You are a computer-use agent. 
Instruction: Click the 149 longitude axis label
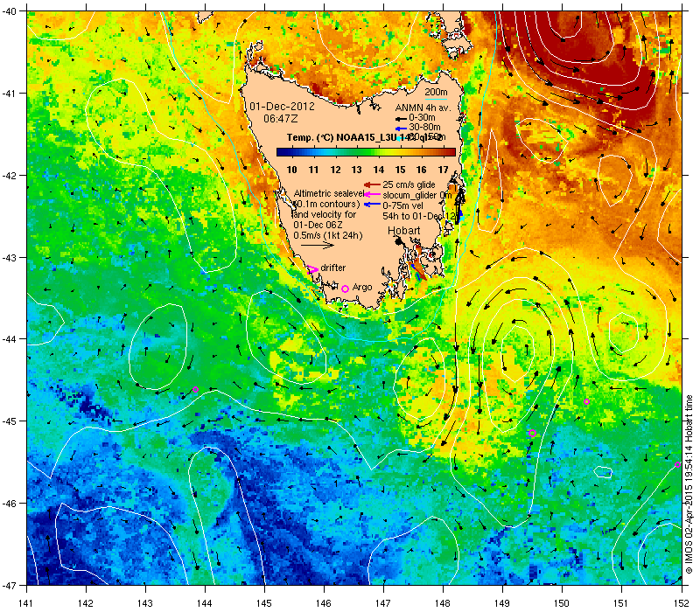tap(502, 603)
